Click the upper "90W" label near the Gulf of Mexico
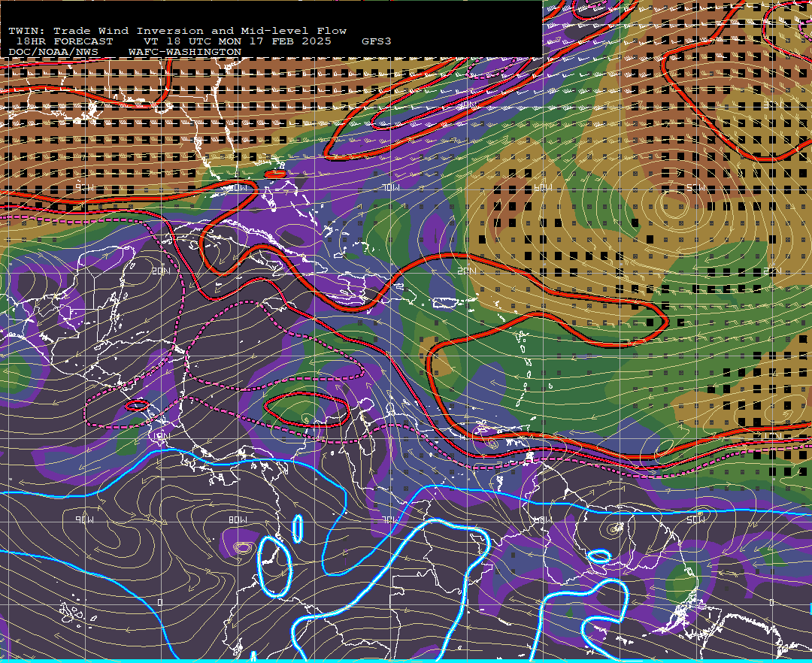812x663 pixels. (x=84, y=188)
